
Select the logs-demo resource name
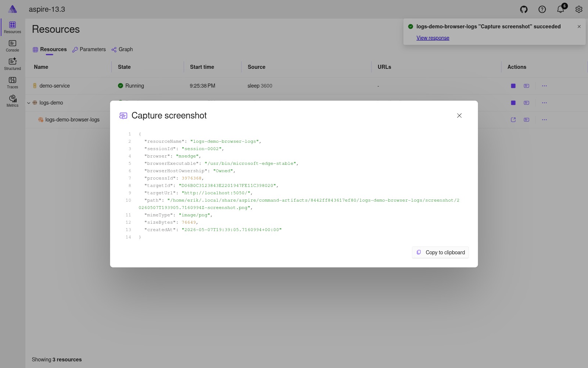pyautogui.click(x=51, y=103)
